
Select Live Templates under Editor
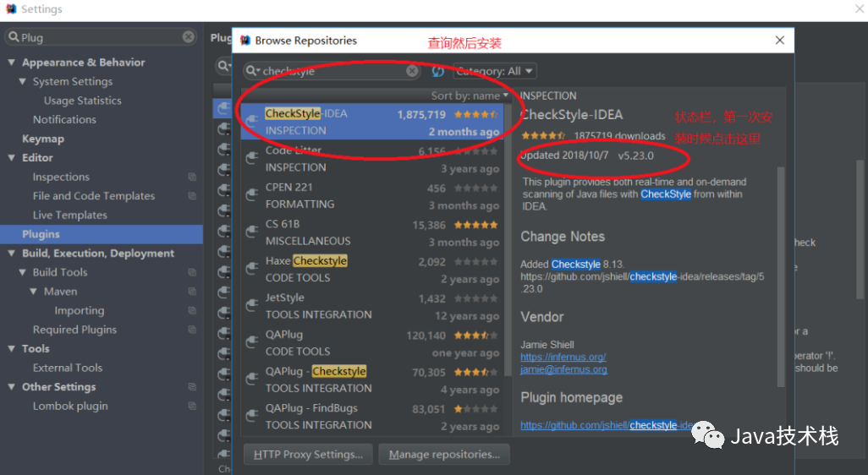69,215
